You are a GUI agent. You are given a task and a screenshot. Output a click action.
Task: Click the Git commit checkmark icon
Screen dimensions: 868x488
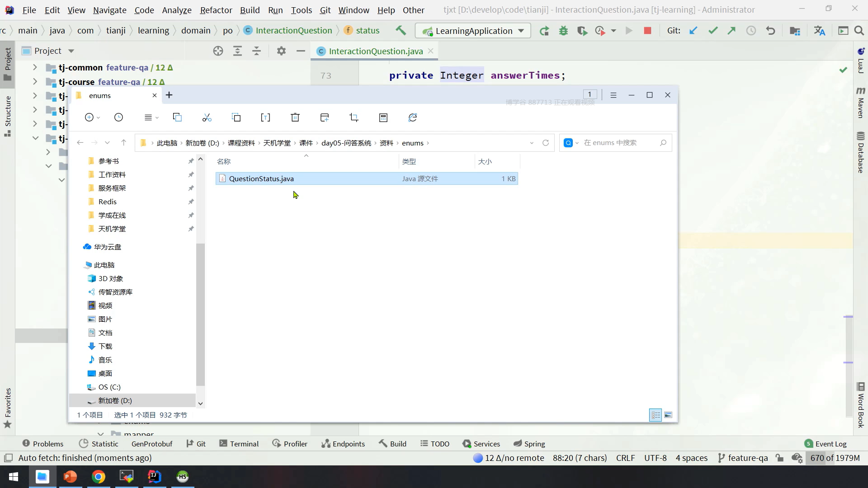tap(713, 31)
